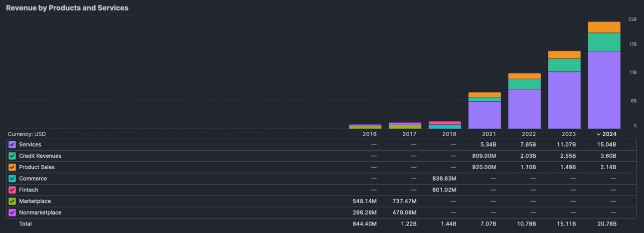Open the 2024 year dropdown chevron
The width and height of the screenshot is (644, 233).
[598, 134]
